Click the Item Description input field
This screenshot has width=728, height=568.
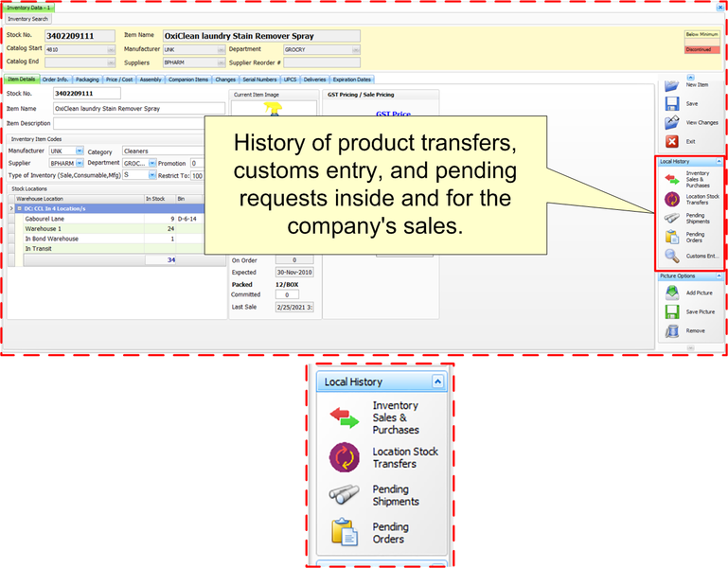coord(129,123)
